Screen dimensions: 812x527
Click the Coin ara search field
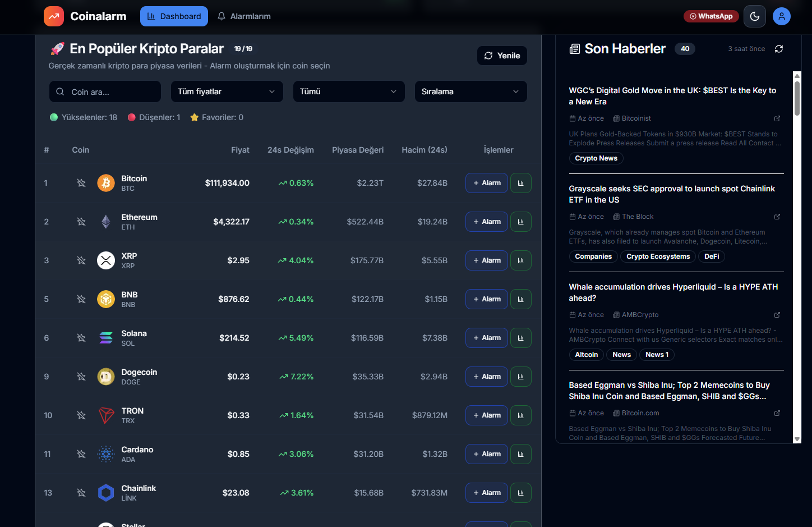point(105,91)
